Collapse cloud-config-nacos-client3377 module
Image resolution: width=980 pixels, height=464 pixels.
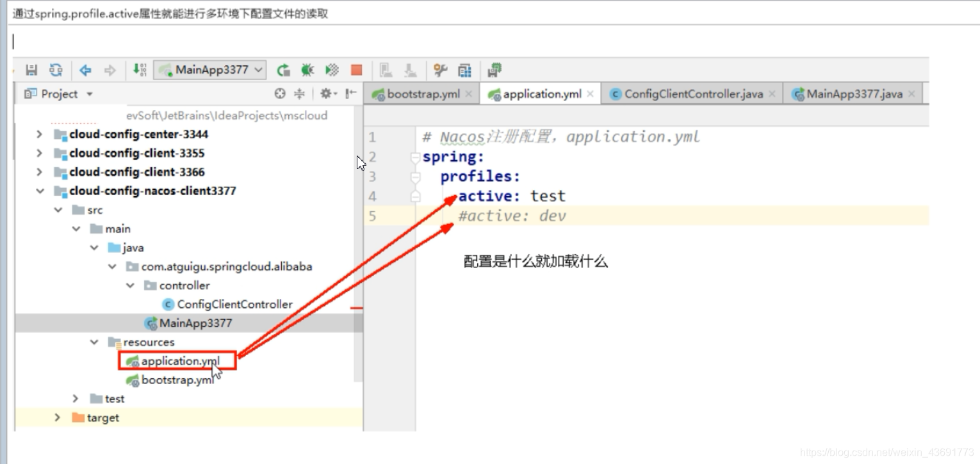40,191
